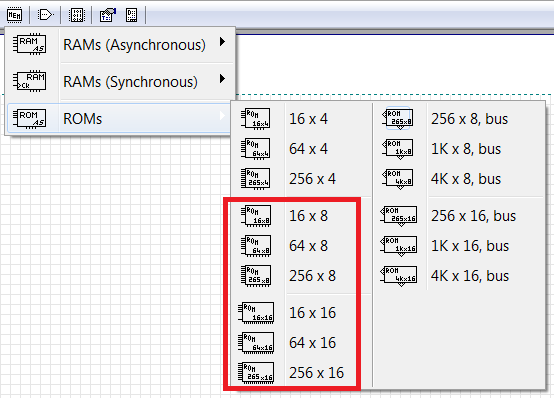Expand arrow next to RAMs (Asynchronous)
Image resolution: width=554 pixels, height=398 pixels.
tap(222, 42)
